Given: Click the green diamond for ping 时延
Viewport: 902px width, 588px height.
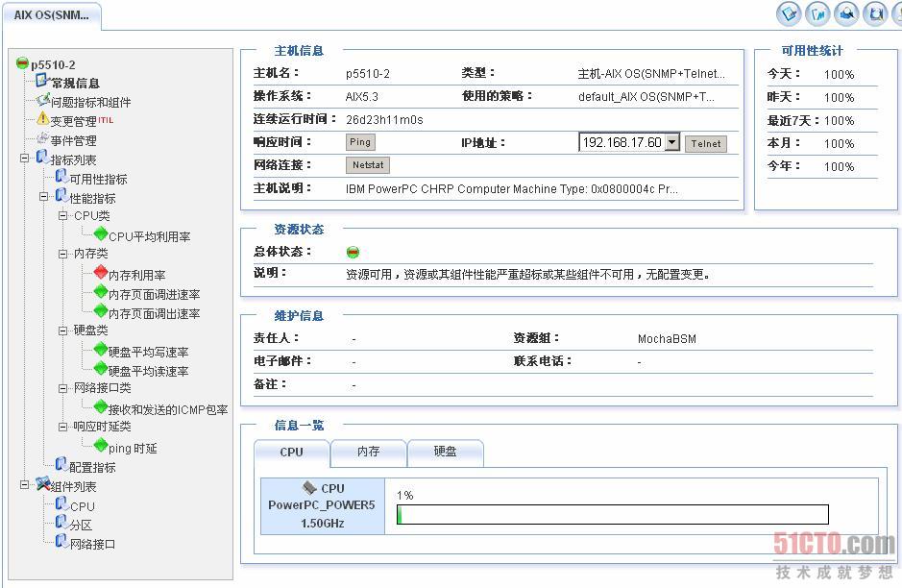Looking at the screenshot, I should 101,445.
